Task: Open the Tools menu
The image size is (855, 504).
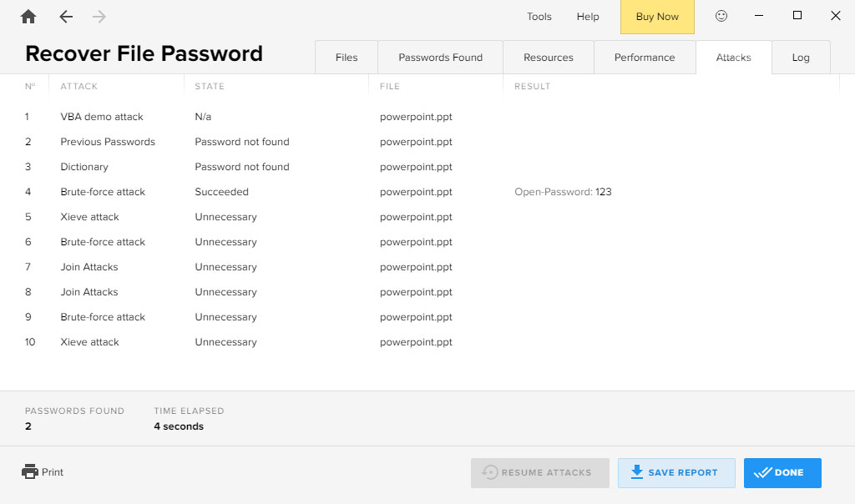Action: click(539, 17)
